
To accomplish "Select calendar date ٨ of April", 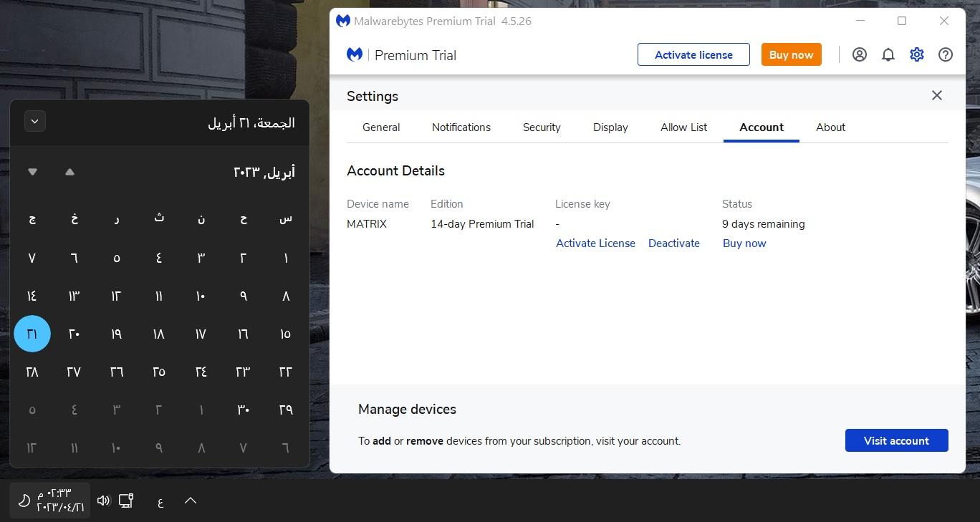I will click(x=286, y=296).
